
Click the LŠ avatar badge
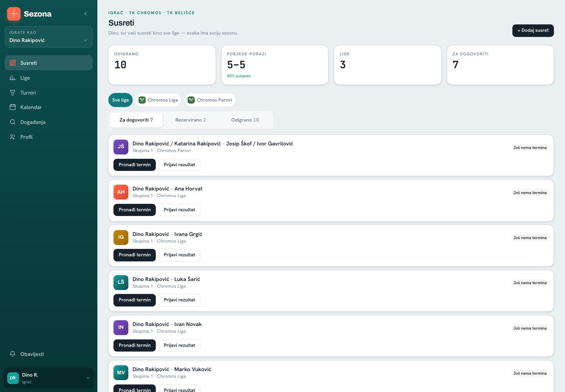tap(121, 282)
